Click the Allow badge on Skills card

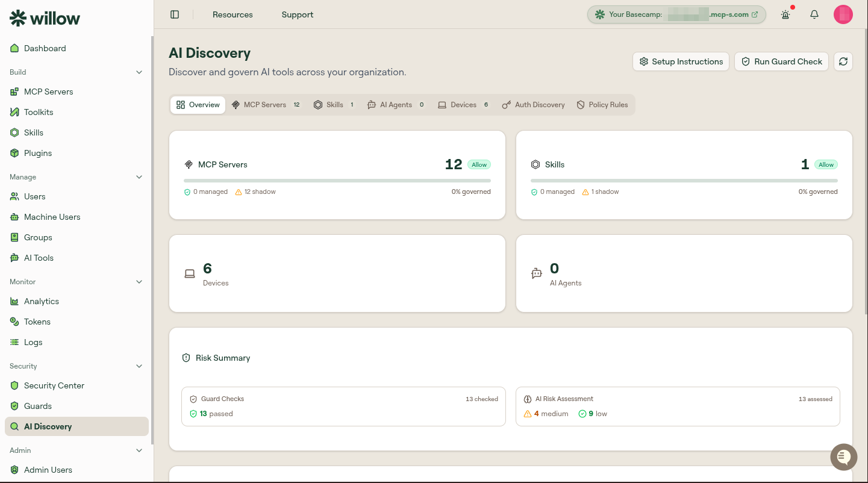826,164
